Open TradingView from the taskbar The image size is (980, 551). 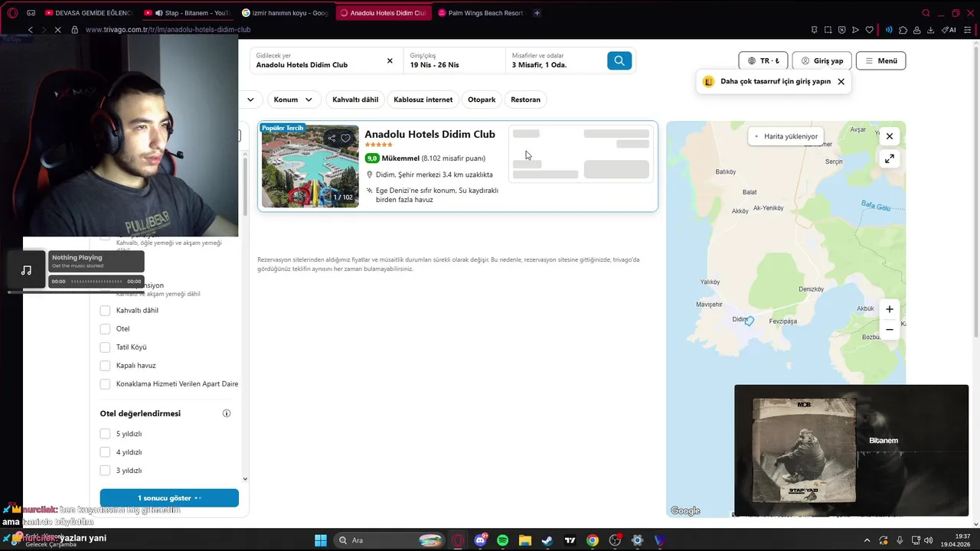[x=570, y=540]
